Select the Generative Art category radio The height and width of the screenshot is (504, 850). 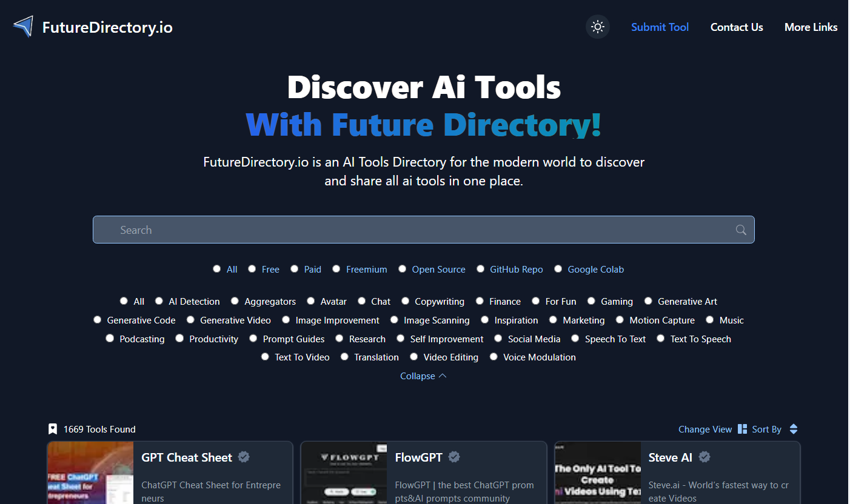[648, 301]
